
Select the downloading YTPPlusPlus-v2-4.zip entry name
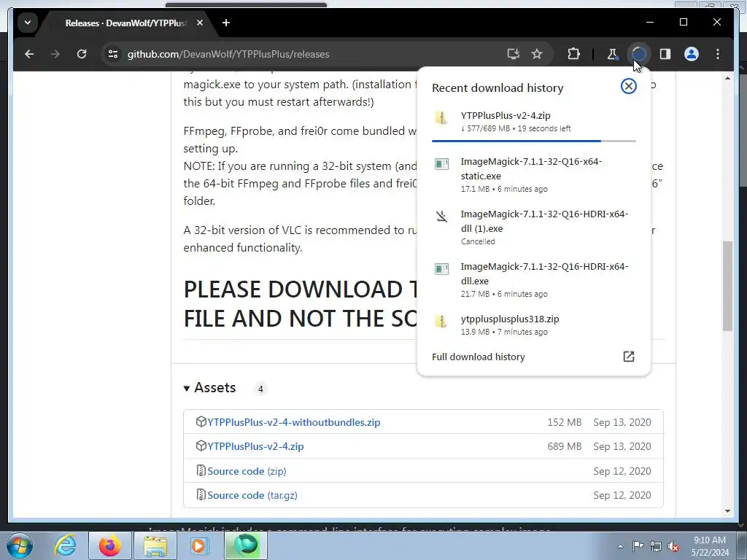506,115
